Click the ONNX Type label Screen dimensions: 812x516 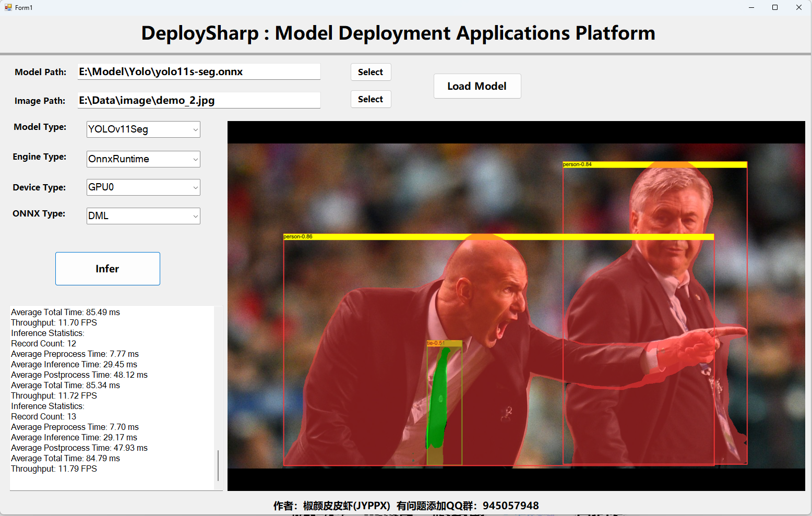click(x=39, y=213)
